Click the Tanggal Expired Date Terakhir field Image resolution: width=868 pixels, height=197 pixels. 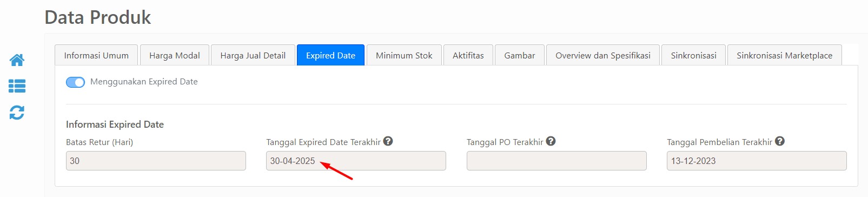point(356,161)
